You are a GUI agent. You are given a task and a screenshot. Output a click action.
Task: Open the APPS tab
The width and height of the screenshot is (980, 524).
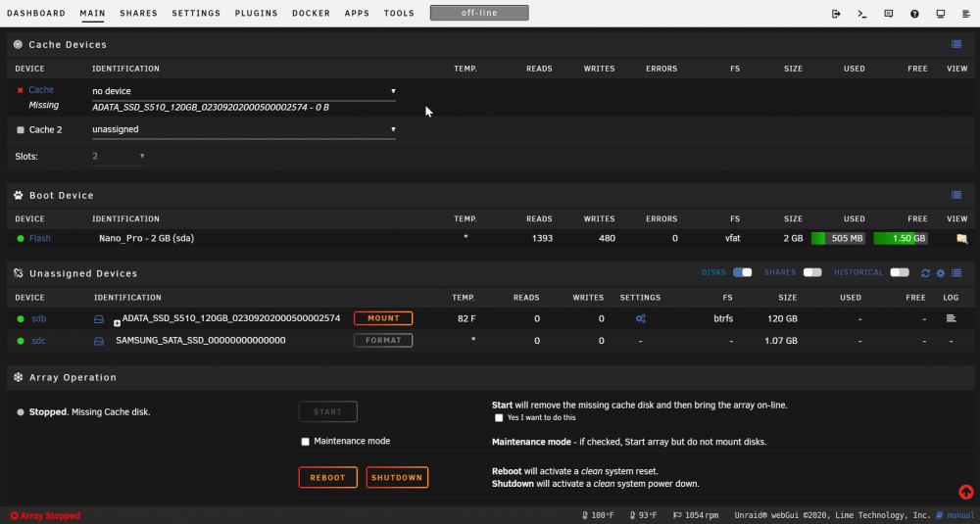(357, 13)
